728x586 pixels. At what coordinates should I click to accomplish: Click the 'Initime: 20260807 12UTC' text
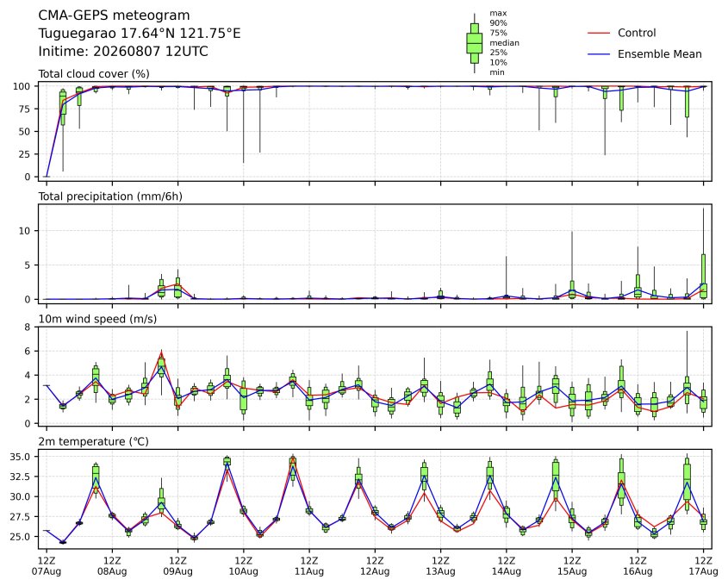pos(123,51)
